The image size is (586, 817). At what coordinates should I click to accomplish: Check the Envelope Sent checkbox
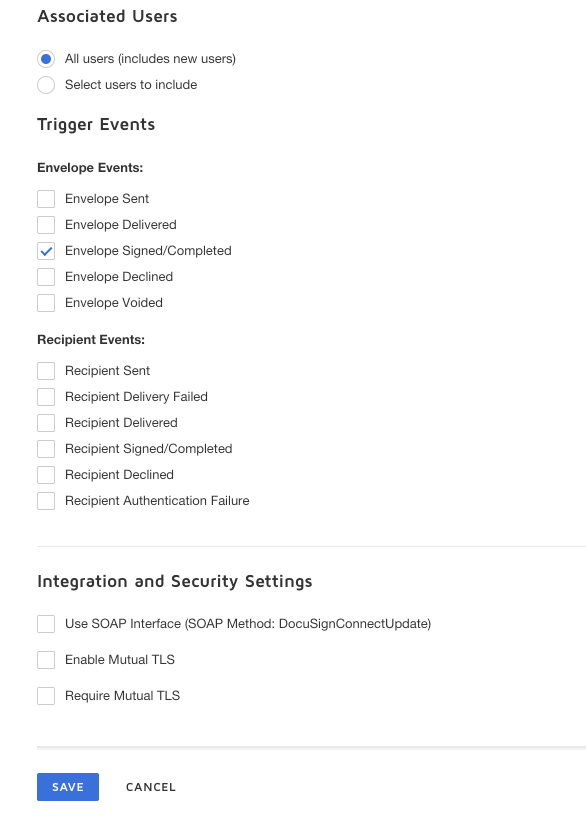46,199
